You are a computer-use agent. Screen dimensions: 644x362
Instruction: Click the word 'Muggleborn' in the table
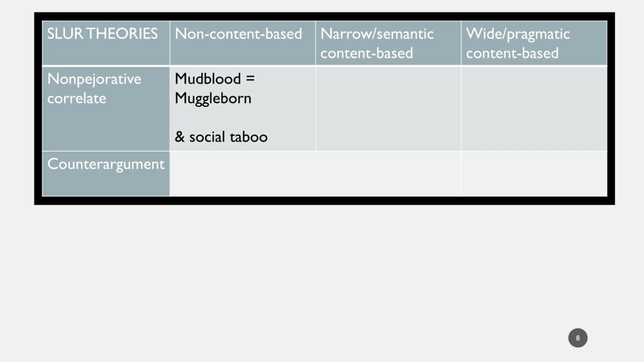213,99
